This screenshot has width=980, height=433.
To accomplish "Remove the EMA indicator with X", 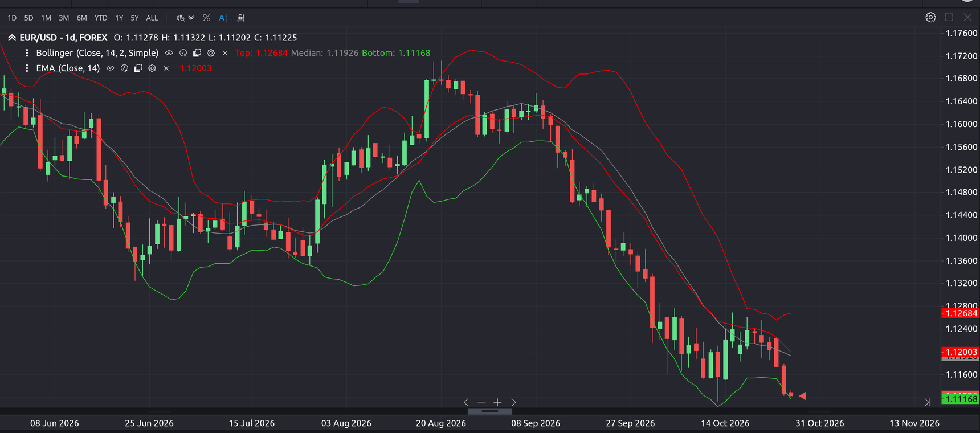I will [166, 68].
